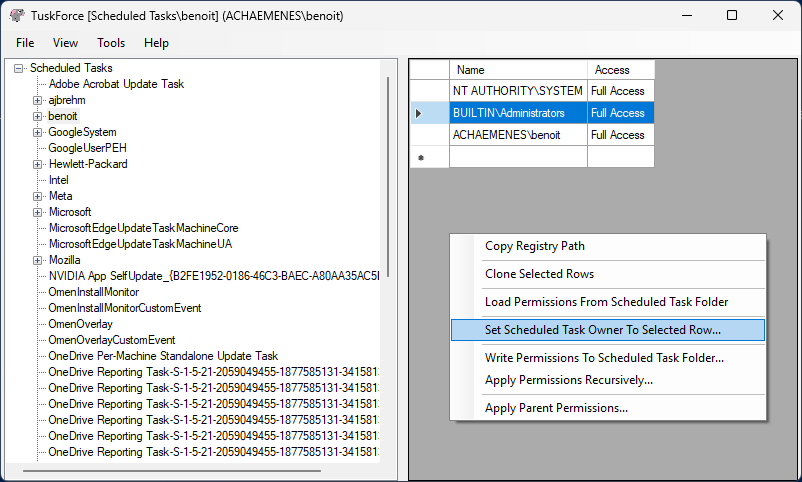The height and width of the screenshot is (482, 802).
Task: Click the new row asterisk header
Action: [421, 157]
